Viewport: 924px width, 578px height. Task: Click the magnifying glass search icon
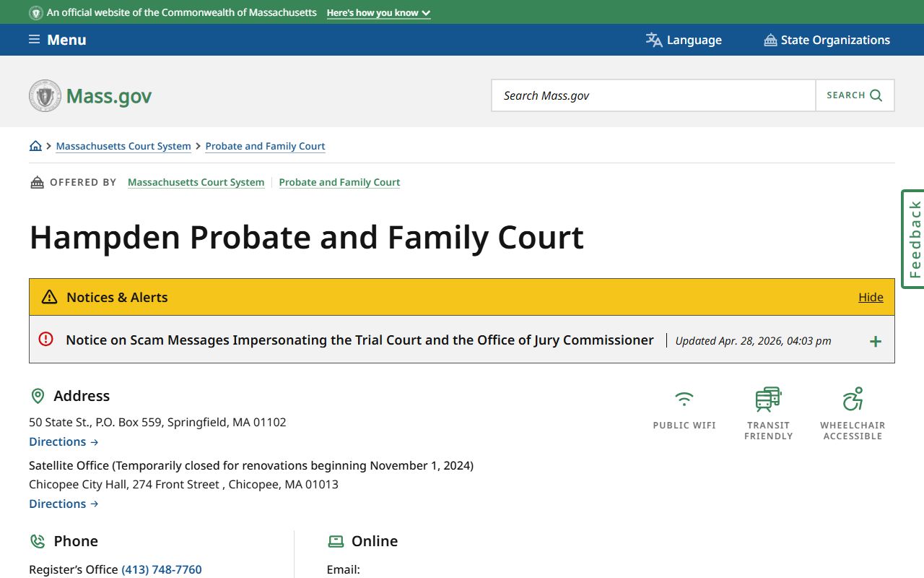[x=876, y=95]
